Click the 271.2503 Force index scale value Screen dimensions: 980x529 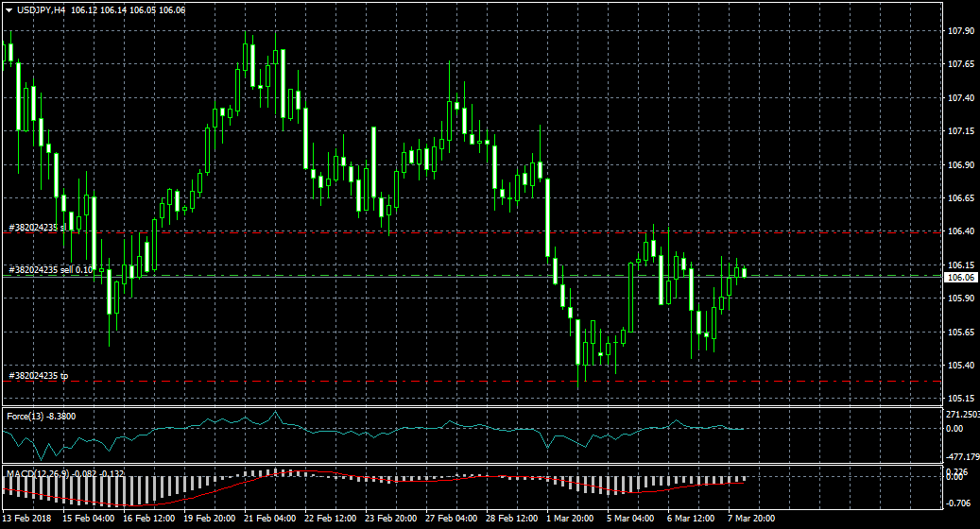pyautogui.click(x=962, y=415)
